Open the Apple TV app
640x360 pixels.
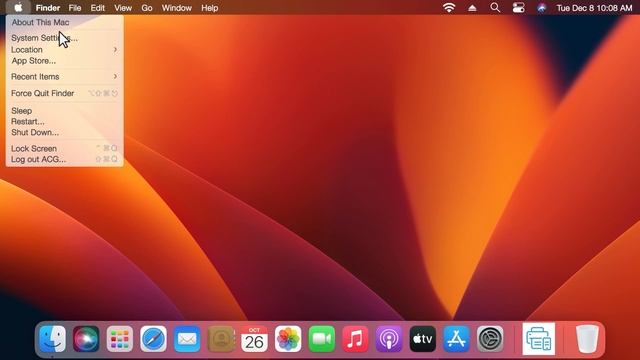point(422,339)
